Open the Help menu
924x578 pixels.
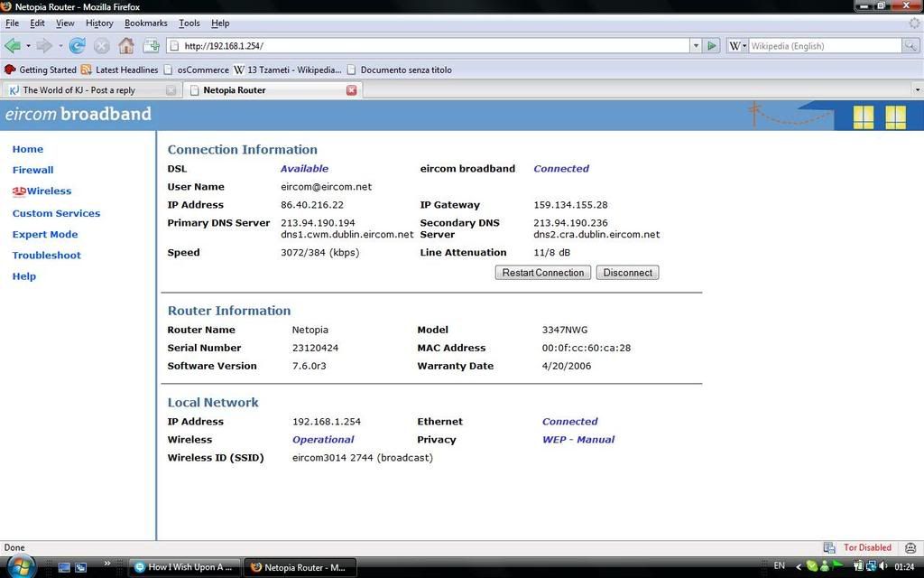pos(220,23)
